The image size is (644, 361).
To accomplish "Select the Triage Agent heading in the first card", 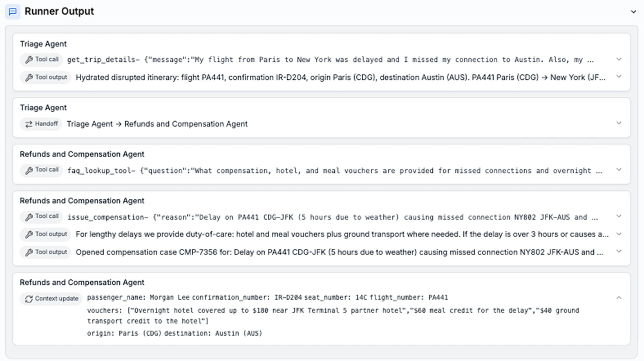I will (x=43, y=44).
